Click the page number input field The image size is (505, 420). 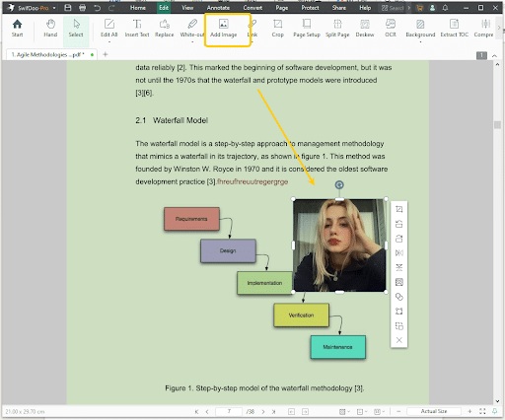click(x=229, y=411)
